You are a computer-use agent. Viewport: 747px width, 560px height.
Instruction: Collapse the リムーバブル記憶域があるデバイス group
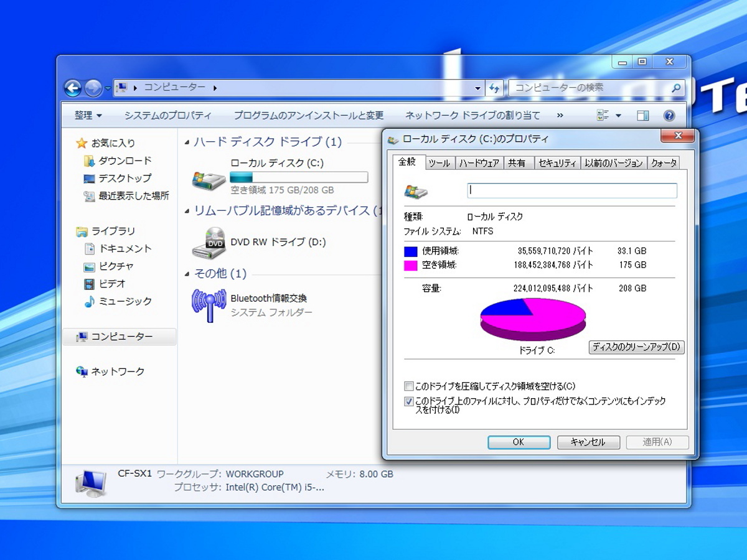click(187, 212)
